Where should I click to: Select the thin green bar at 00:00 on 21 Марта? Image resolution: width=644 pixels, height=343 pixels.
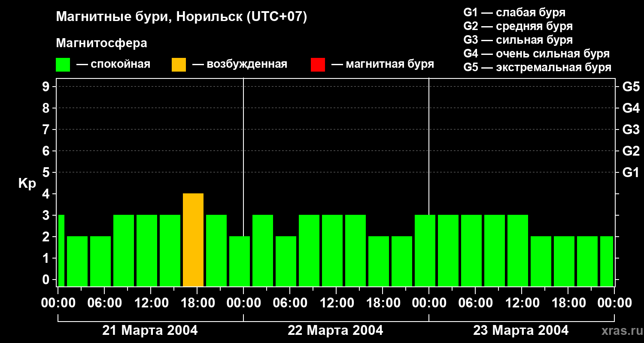click(61, 250)
